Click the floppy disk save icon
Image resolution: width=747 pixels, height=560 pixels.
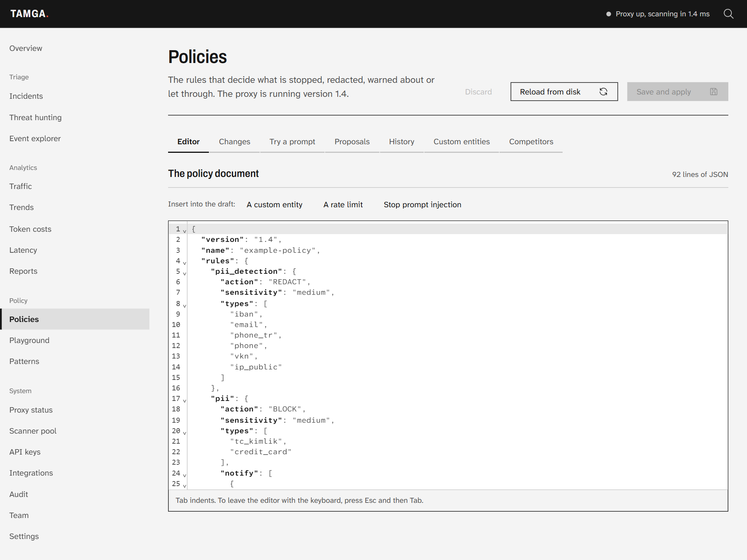click(x=714, y=92)
